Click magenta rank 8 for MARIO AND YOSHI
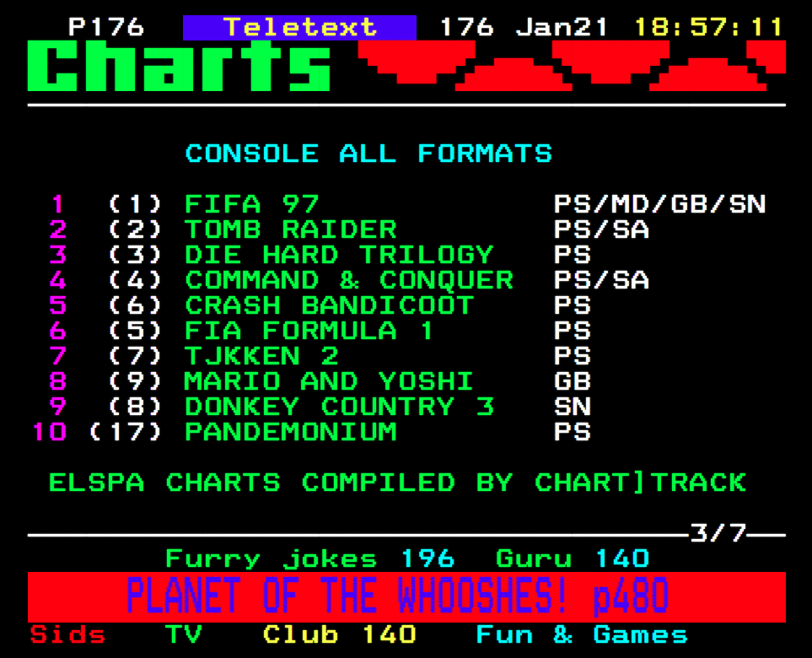 tap(58, 382)
